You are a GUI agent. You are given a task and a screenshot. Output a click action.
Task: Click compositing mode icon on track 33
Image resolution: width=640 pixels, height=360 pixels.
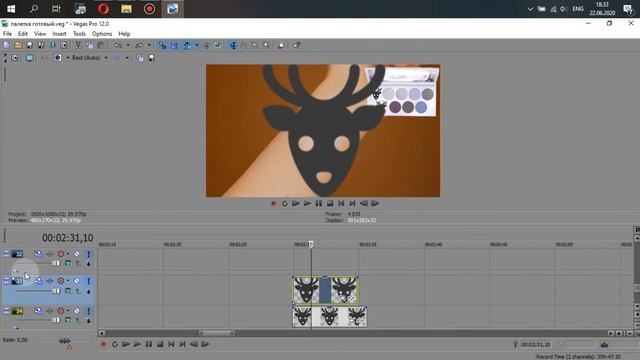(68, 291)
